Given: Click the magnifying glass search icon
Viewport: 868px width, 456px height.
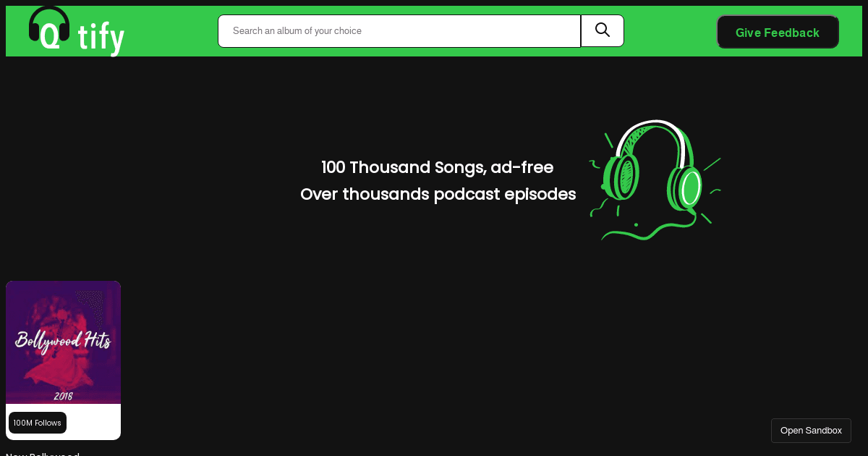Looking at the screenshot, I should [x=603, y=30].
